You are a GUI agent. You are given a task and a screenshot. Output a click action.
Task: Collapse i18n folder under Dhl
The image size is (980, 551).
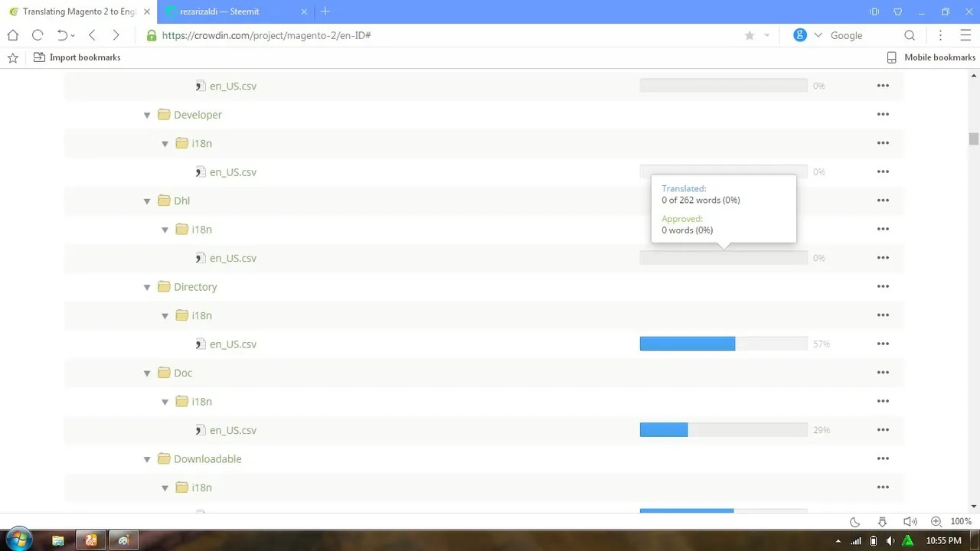point(165,230)
